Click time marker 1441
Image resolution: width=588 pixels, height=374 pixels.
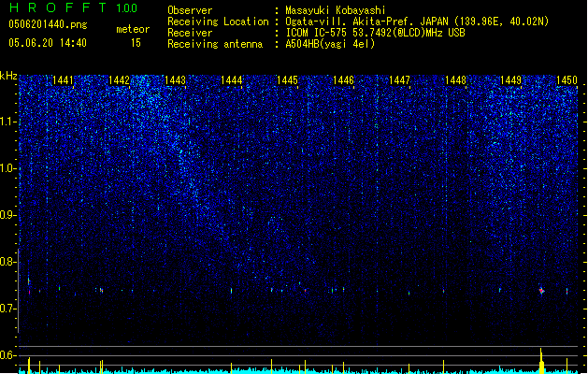(x=63, y=80)
